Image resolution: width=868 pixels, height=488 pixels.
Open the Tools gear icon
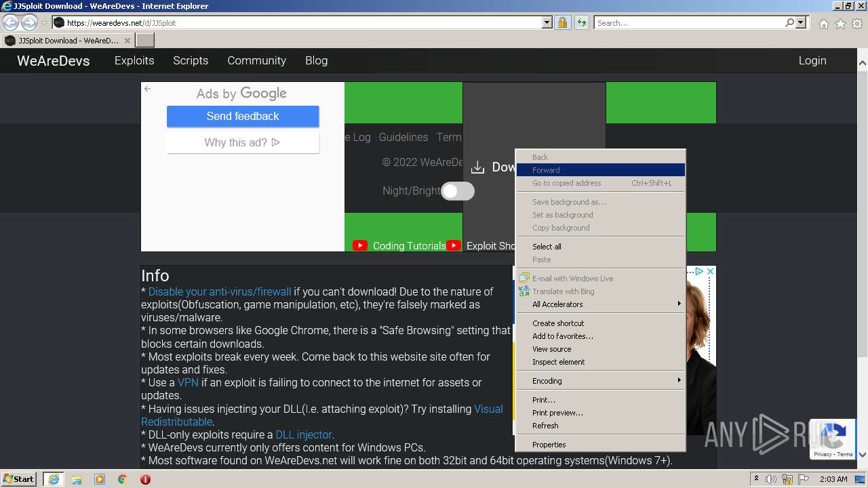coord(857,24)
